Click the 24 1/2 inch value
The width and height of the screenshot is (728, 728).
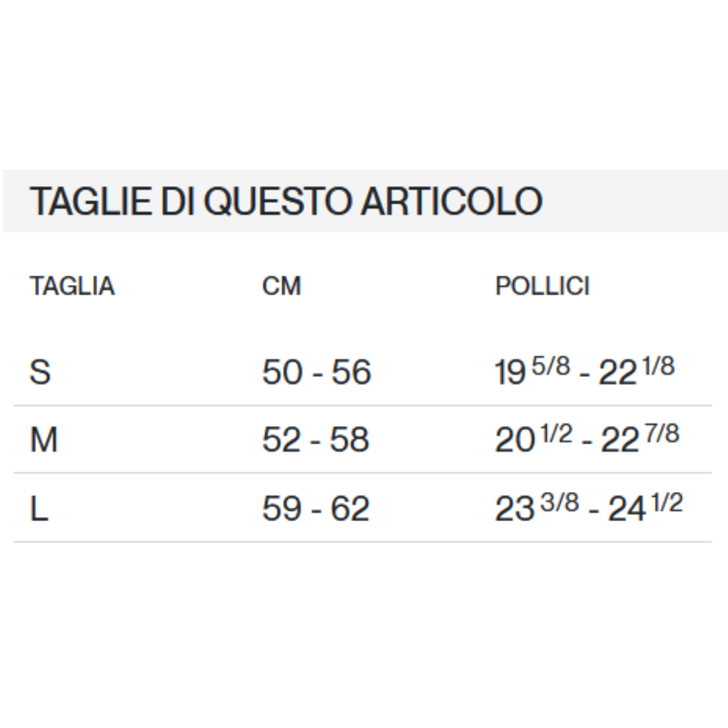pos(645,508)
